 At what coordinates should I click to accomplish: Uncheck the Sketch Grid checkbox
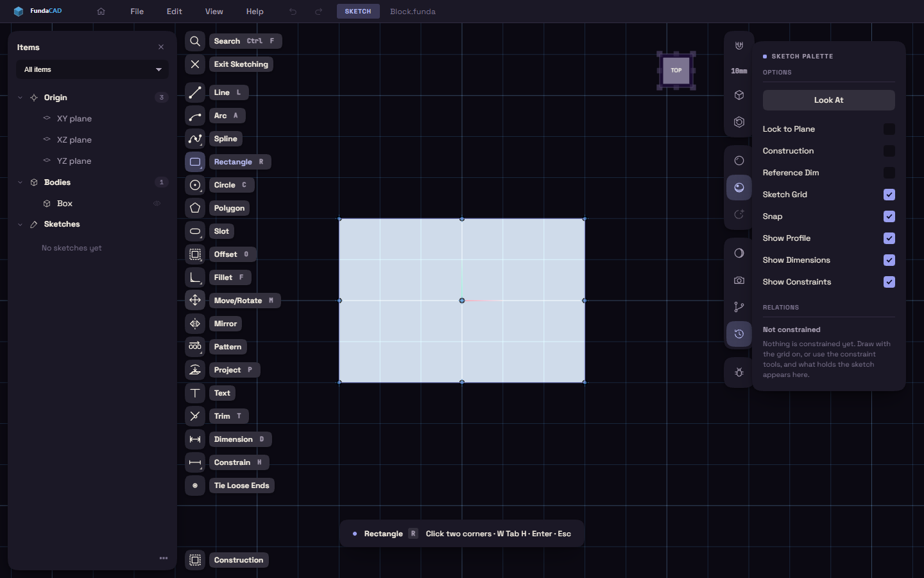click(x=889, y=195)
